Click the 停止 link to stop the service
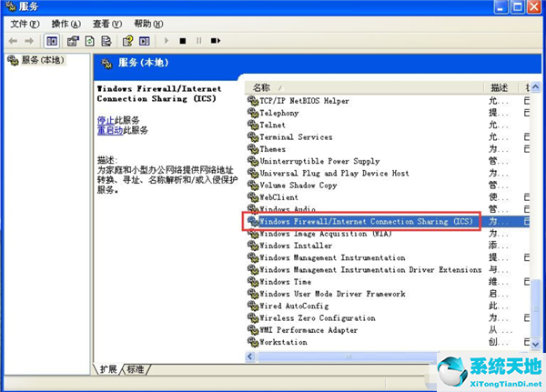Screen dimensions: 546x392 pyautogui.click(x=106, y=120)
